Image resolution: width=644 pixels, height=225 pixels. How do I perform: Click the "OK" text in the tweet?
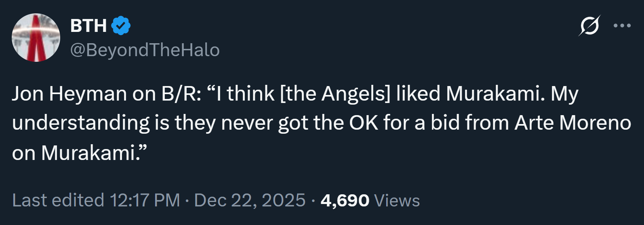363,123
